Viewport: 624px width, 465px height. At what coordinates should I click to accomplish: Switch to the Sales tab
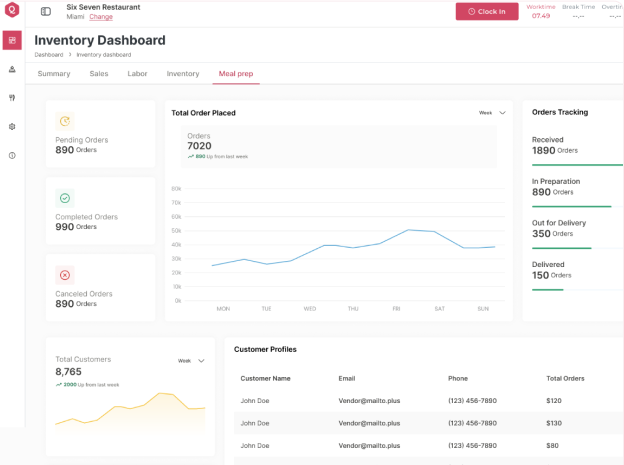(99, 74)
